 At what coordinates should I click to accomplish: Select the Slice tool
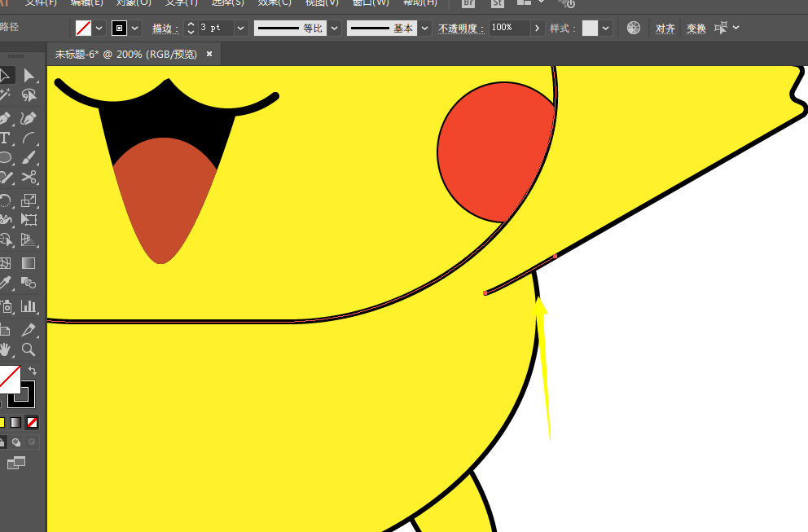tap(29, 330)
